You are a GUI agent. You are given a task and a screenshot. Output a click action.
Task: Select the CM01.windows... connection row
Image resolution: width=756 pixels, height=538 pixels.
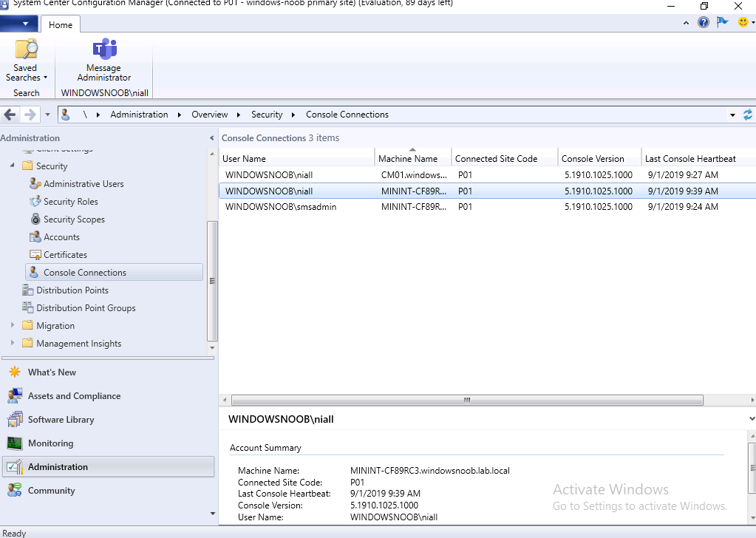tap(488, 175)
